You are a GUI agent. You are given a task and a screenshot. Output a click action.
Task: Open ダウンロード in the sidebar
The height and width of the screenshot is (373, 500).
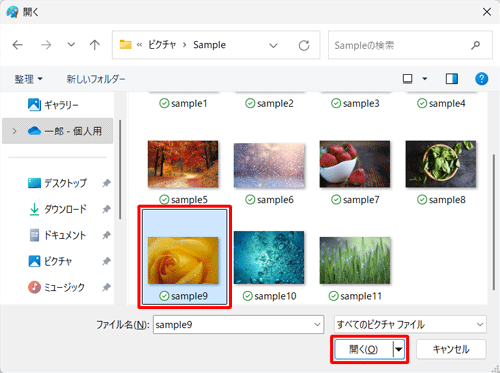click(x=57, y=209)
